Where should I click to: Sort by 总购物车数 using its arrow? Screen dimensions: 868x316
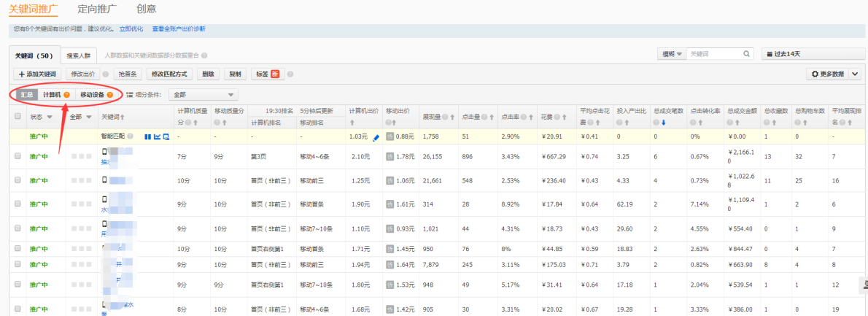point(805,123)
